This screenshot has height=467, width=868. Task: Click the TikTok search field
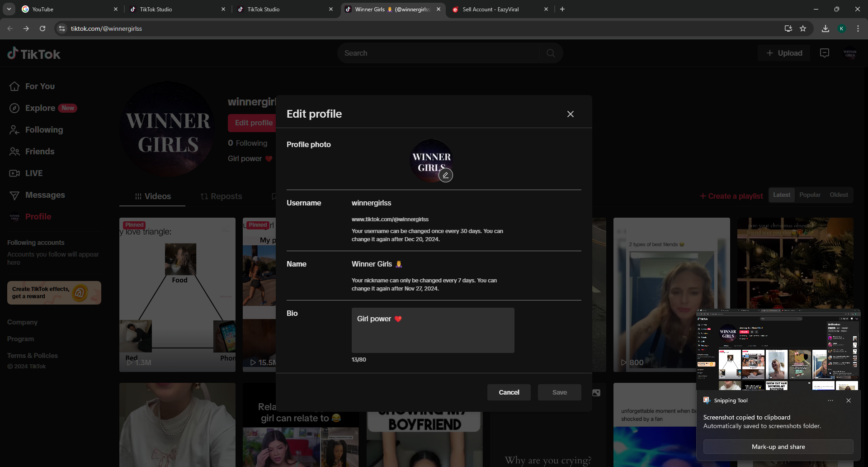tap(439, 53)
